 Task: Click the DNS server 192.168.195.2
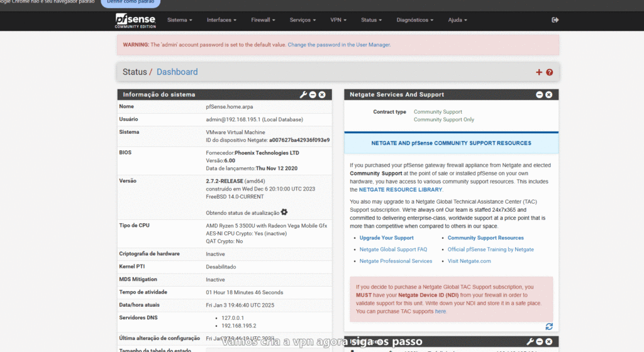point(238,326)
